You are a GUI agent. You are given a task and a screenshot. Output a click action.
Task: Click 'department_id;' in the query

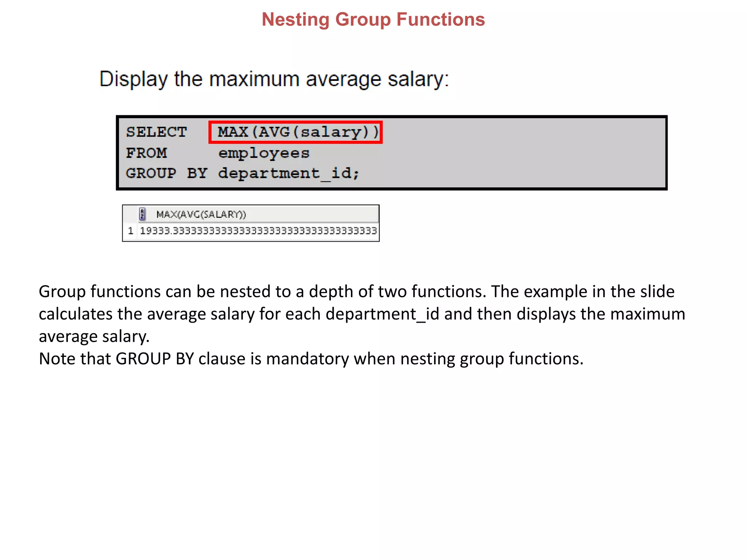pos(289,174)
